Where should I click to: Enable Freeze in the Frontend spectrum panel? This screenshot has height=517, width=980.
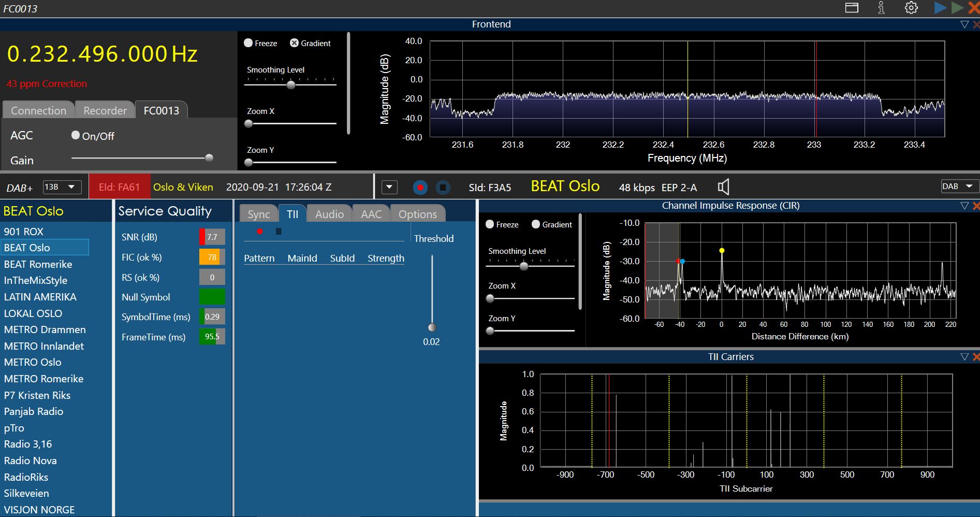pos(248,43)
